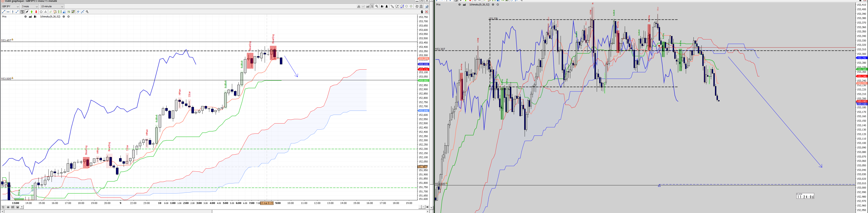Open the Prix settings gear on left chart
This screenshot has height=213, width=868.
26,17
